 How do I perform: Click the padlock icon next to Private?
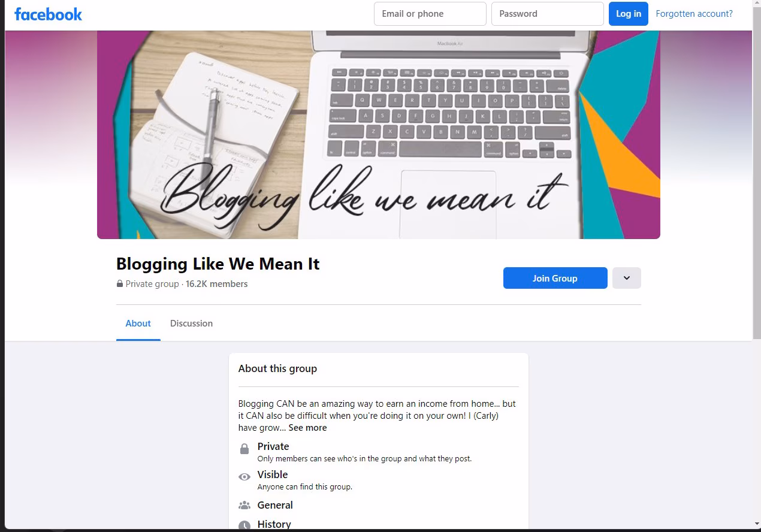tap(244, 449)
